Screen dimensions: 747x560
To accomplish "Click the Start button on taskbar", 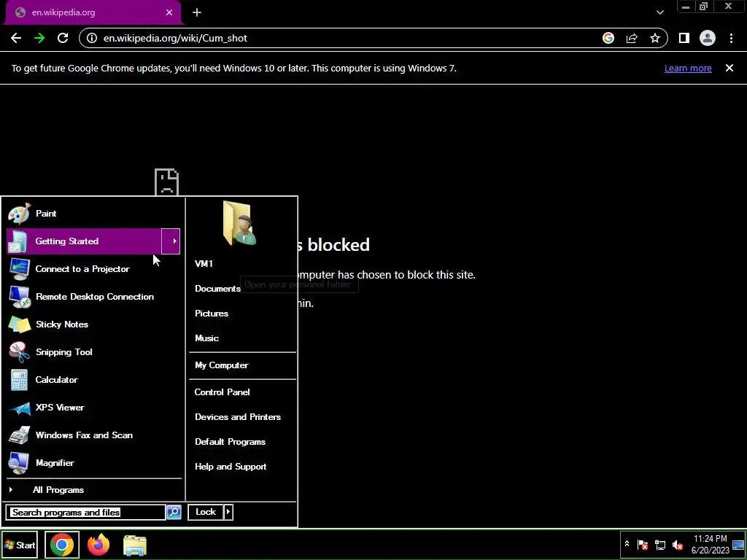I will pyautogui.click(x=20, y=545).
